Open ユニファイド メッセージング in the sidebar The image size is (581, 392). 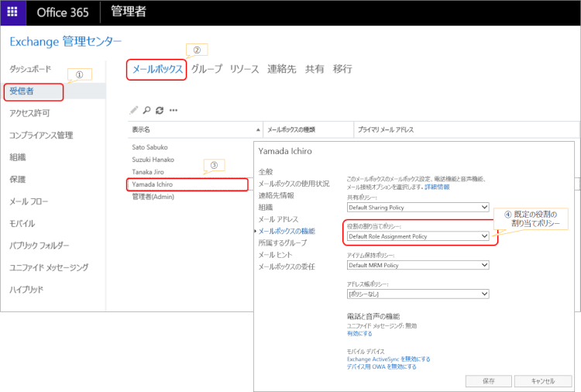pyautogui.click(x=49, y=267)
